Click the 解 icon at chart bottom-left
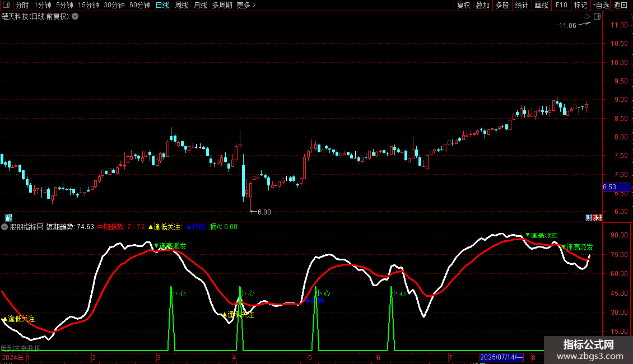 click(8, 218)
